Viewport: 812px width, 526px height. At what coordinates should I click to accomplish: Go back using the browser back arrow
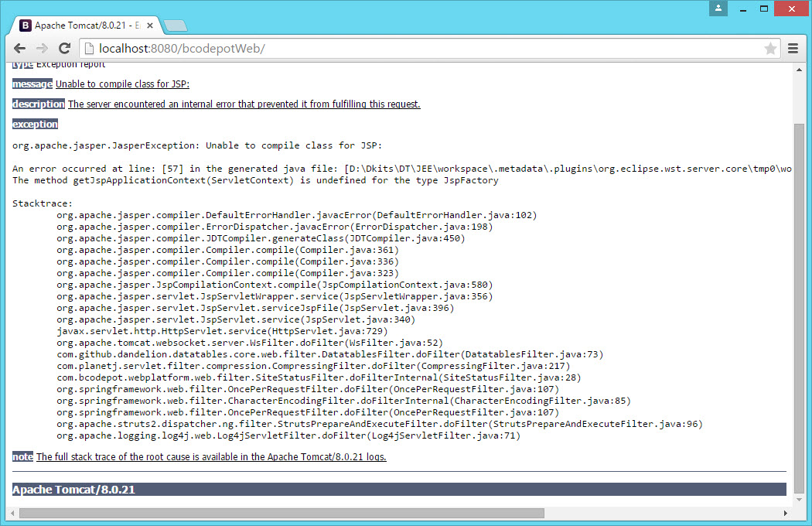pos(19,48)
